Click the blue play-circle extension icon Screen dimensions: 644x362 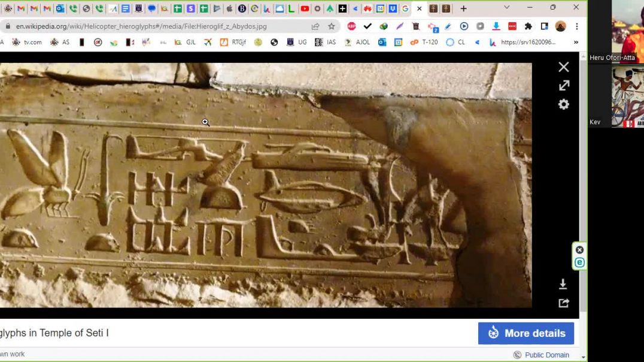464,26
